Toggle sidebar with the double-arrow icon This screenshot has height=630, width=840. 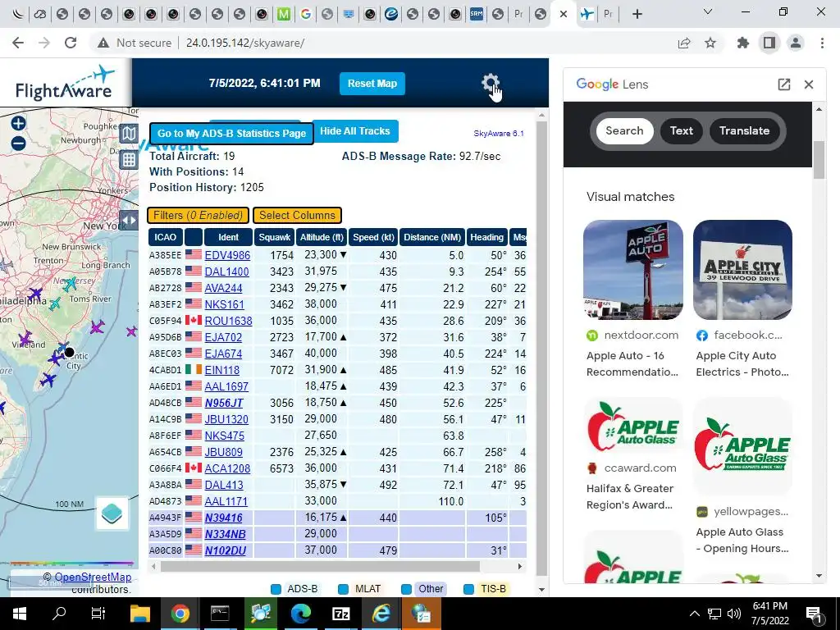[x=129, y=220]
